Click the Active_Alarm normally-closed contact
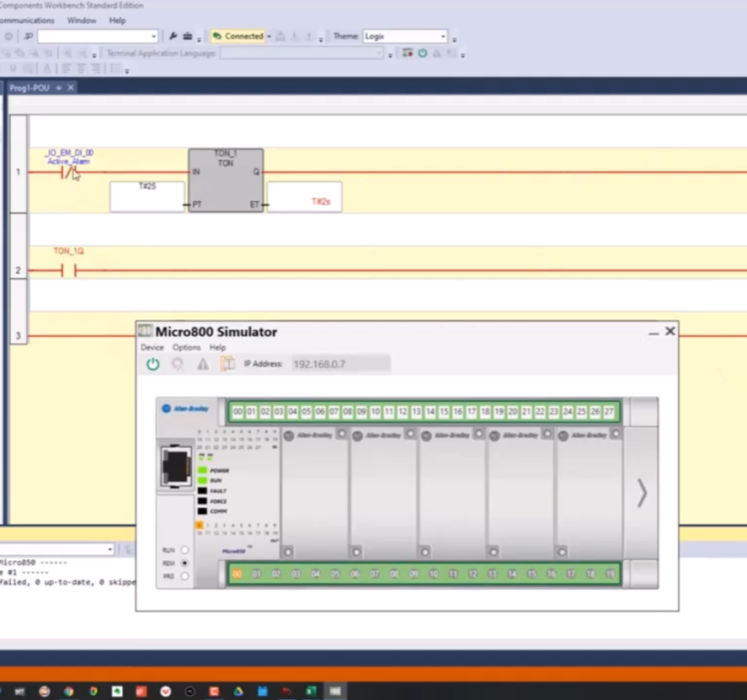747x700 pixels. (68, 173)
